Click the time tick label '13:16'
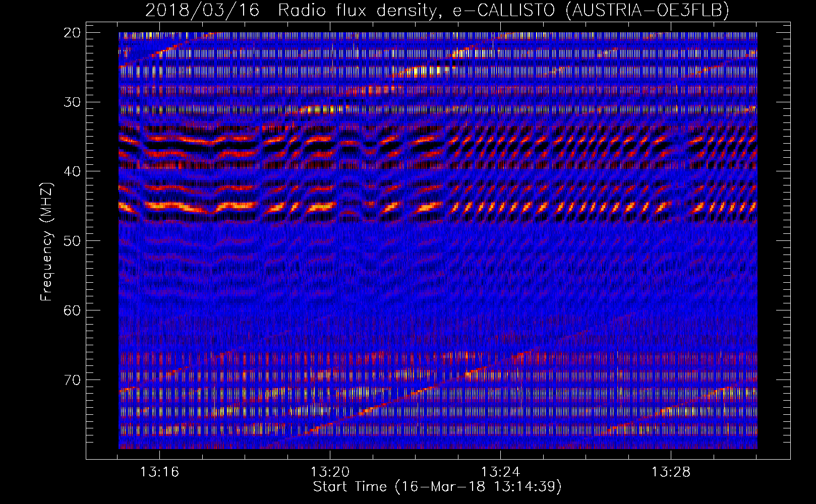The height and width of the screenshot is (504, 816). pyautogui.click(x=160, y=472)
